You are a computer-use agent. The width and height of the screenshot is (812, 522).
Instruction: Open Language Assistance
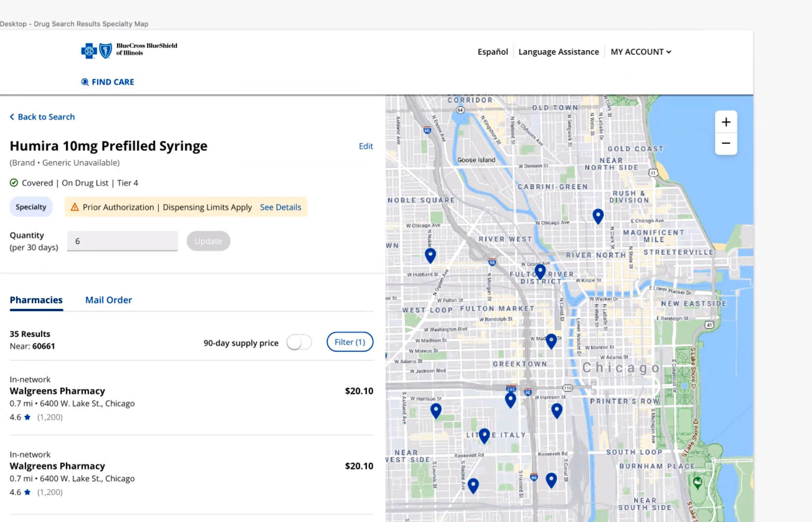(x=558, y=52)
